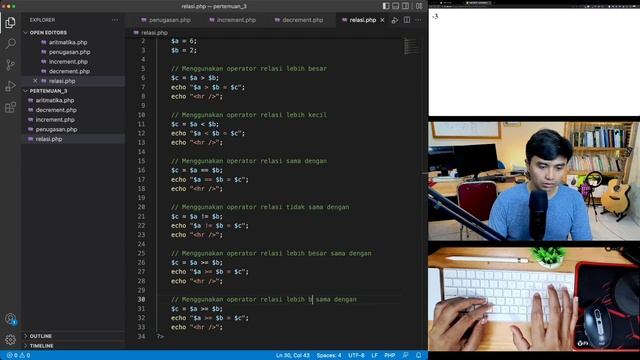Open the Manage gear icon
The height and width of the screenshot is (360, 640).
point(11,339)
